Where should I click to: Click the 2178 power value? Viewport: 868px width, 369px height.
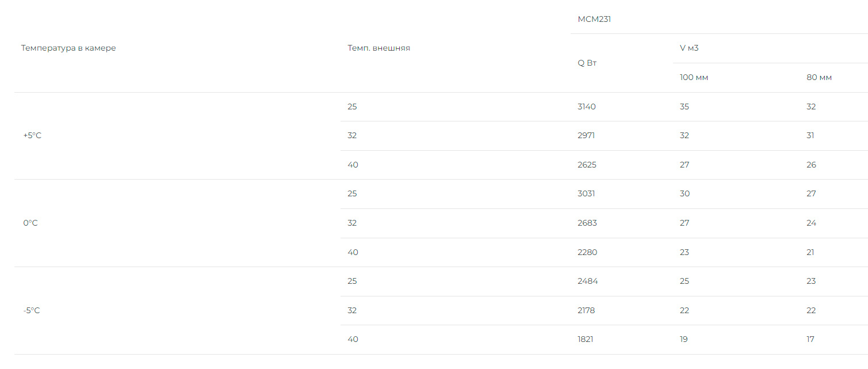pos(586,310)
